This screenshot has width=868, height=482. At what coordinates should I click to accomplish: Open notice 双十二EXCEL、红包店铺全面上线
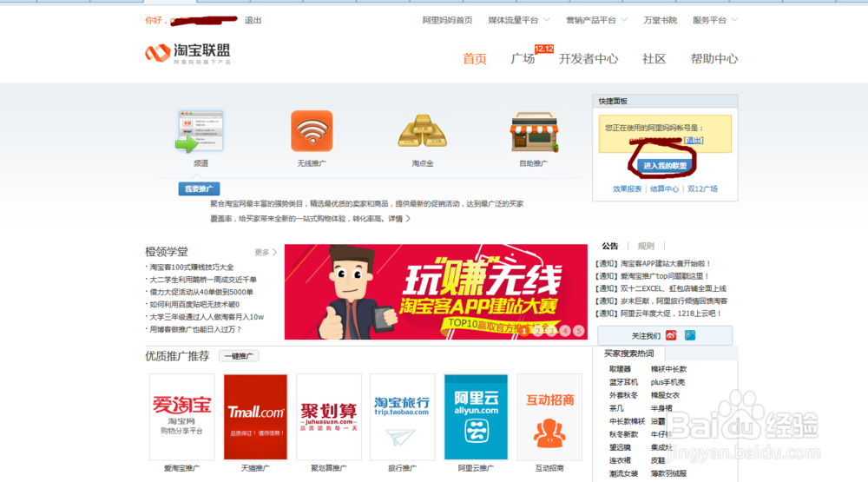click(661, 288)
